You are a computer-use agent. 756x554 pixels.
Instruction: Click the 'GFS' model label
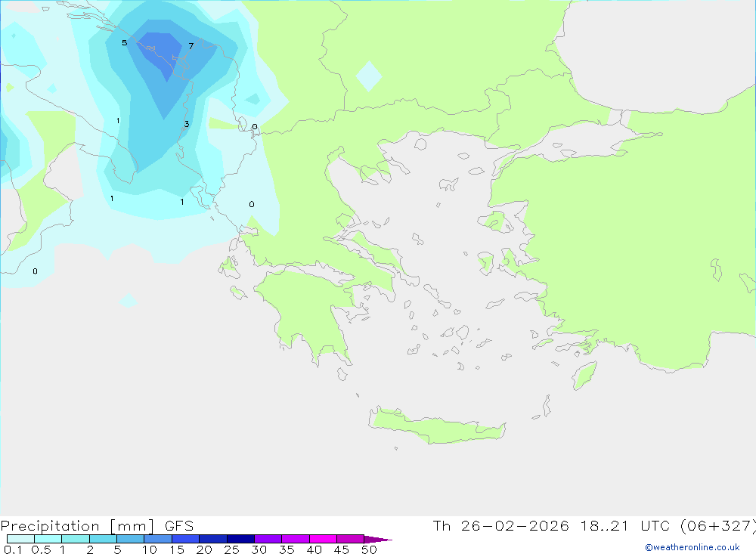click(x=179, y=525)
